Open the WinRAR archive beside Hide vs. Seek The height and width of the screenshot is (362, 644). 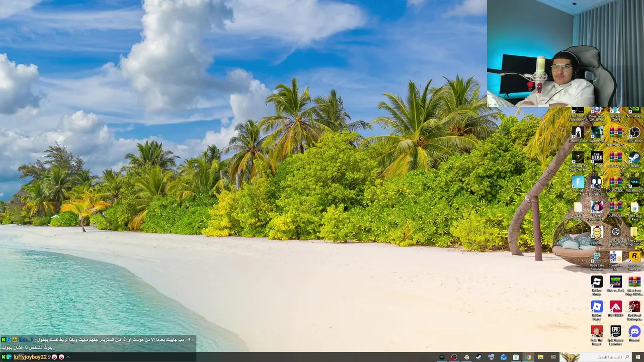(634, 285)
